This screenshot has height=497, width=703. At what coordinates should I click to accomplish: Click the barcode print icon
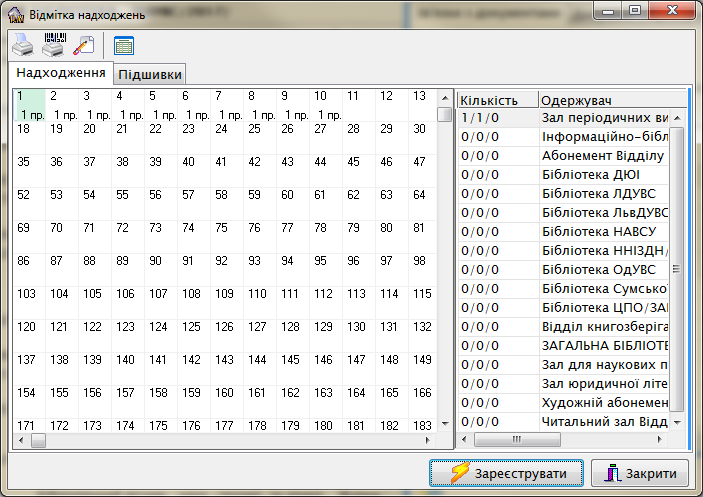(x=53, y=45)
